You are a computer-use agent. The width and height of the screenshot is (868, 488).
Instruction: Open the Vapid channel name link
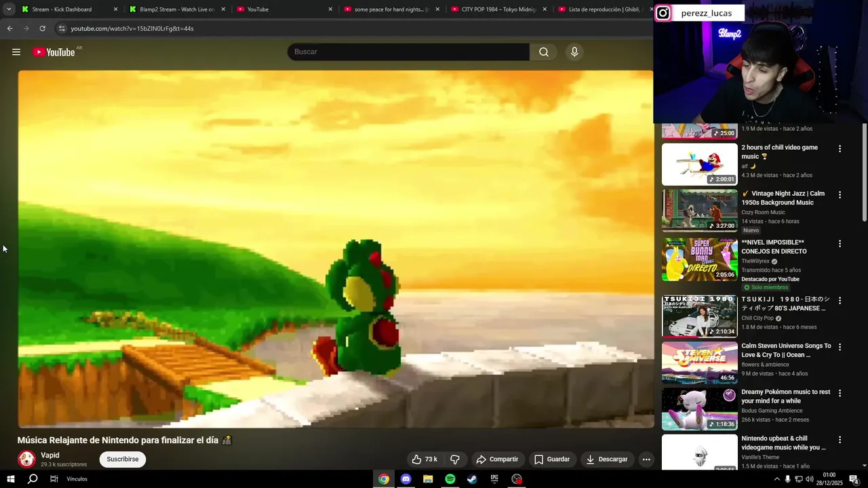tap(50, 455)
